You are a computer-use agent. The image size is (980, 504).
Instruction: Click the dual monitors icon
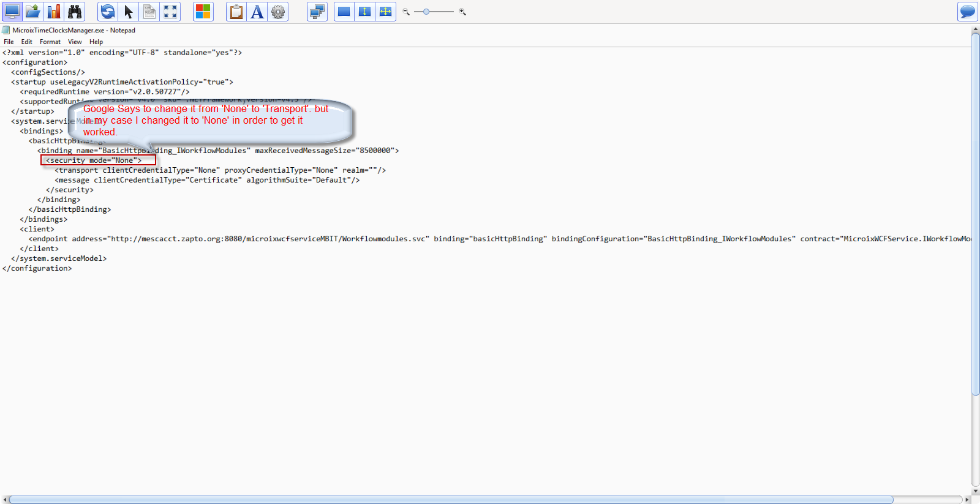317,12
